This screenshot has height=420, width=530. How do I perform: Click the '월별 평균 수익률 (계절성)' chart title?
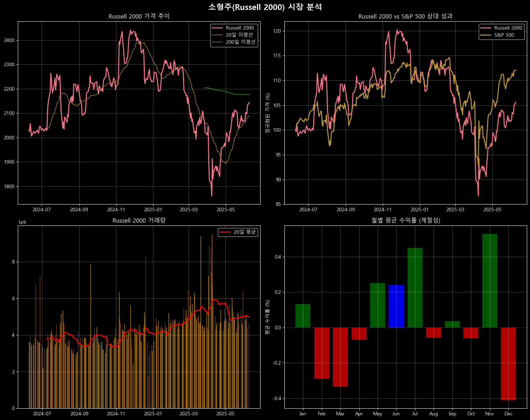405,220
